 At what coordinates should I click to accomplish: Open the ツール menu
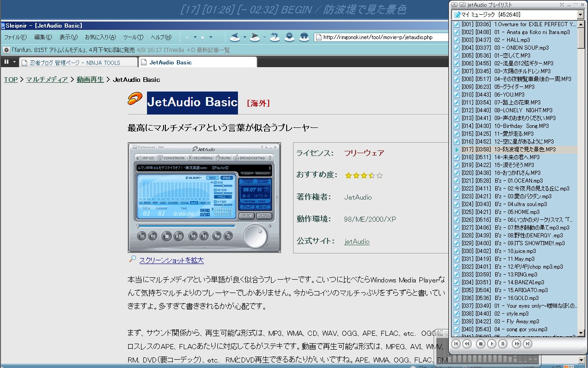point(133,37)
